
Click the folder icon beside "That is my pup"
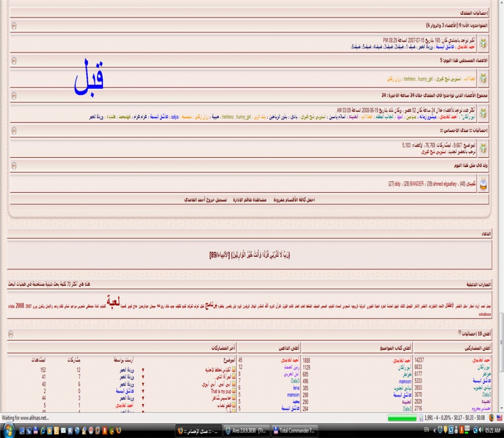click(234, 391)
